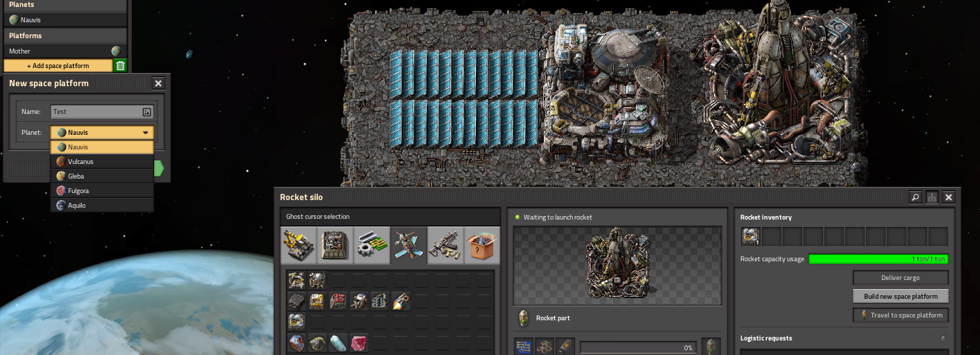Close the New space platform dialog
The width and height of the screenshot is (980, 355).
click(x=158, y=83)
